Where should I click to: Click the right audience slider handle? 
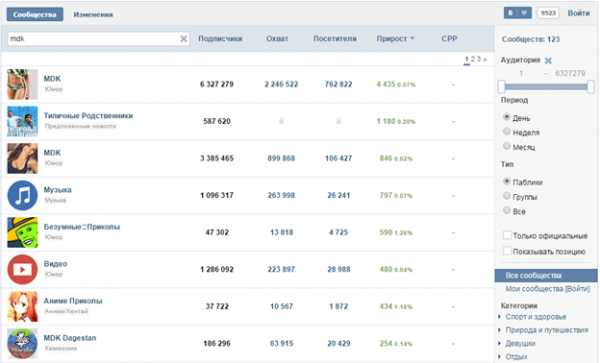(x=590, y=86)
